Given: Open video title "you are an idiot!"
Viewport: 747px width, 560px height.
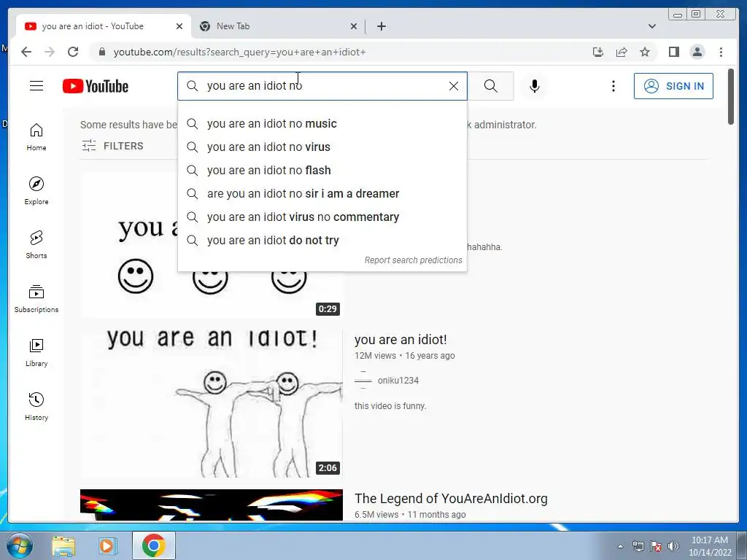Looking at the screenshot, I should tap(400, 340).
